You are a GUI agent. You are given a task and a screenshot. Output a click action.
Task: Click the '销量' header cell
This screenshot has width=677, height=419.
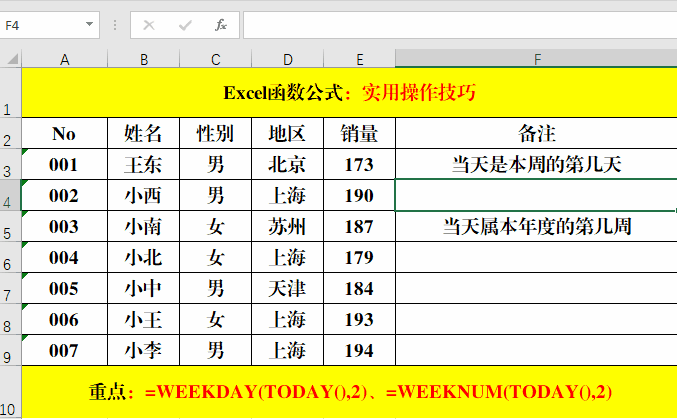click(x=360, y=133)
